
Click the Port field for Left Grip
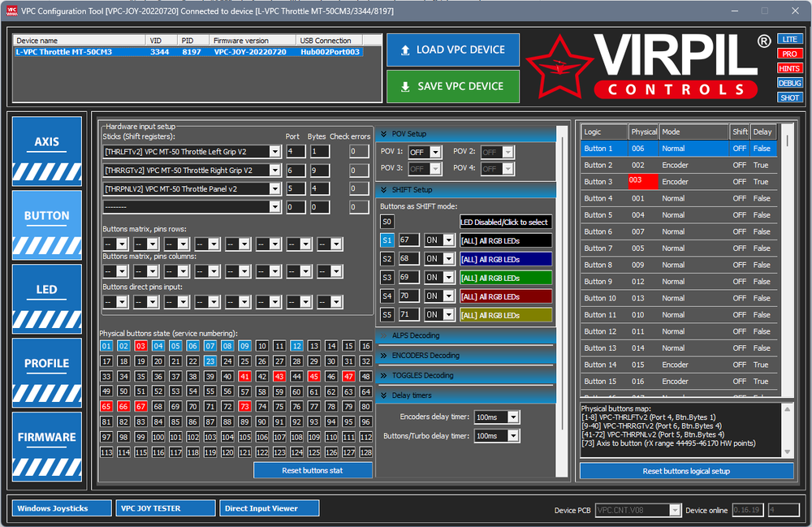click(x=296, y=152)
